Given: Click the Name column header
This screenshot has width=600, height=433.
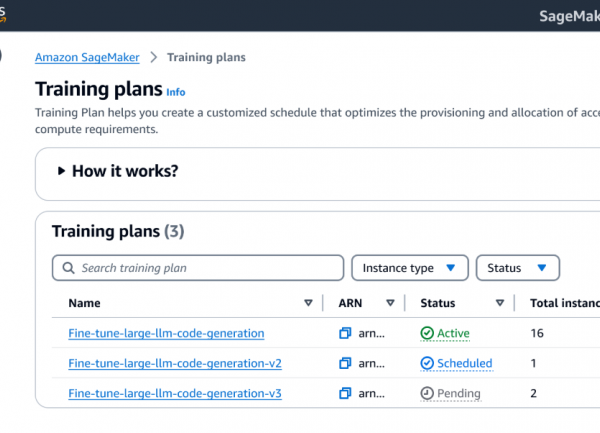Looking at the screenshot, I should pos(85,303).
